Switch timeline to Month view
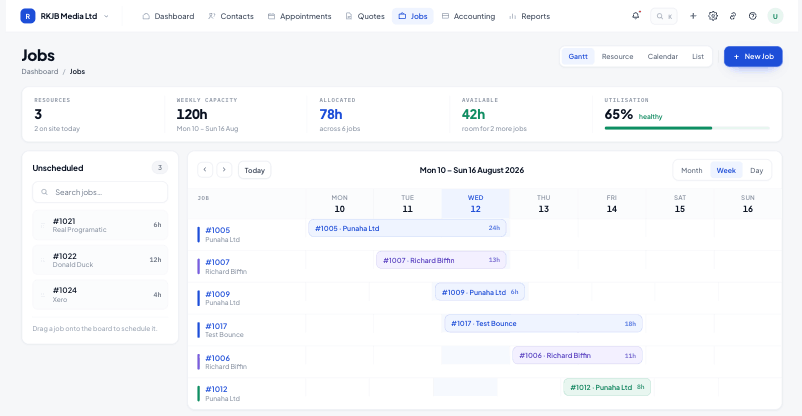 pos(692,170)
